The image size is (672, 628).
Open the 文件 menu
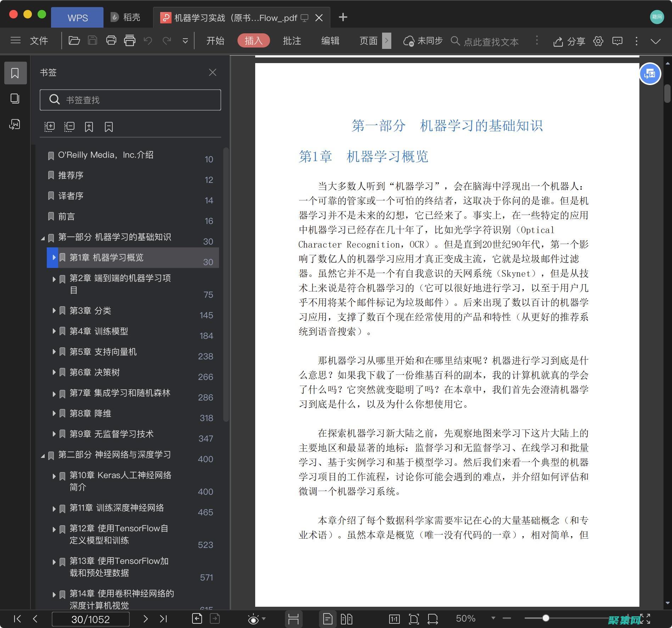(39, 41)
